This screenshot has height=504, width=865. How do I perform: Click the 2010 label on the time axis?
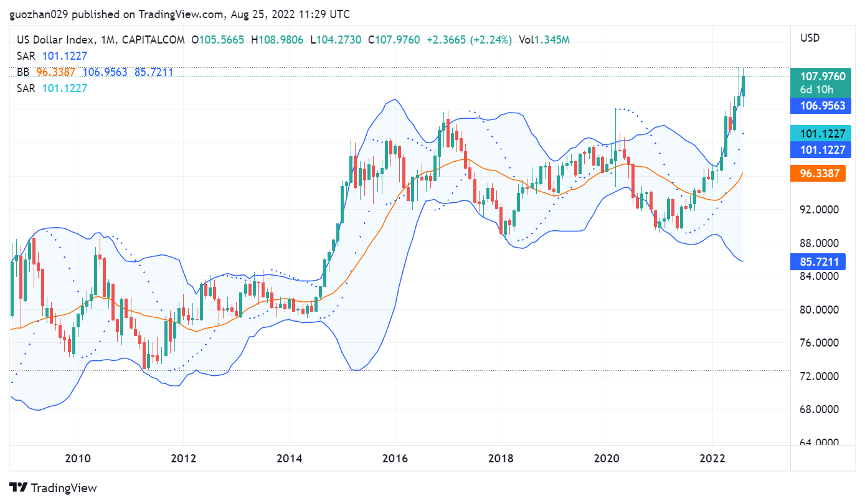pos(78,459)
